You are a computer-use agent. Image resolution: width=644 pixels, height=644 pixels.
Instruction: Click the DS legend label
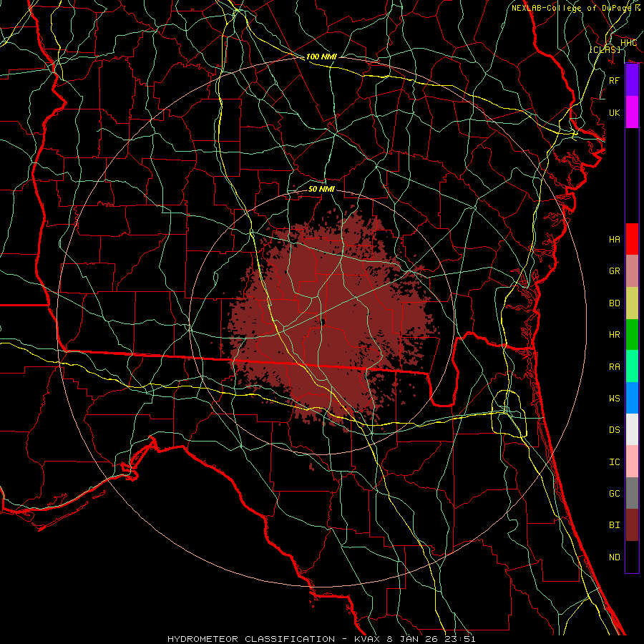(x=615, y=430)
